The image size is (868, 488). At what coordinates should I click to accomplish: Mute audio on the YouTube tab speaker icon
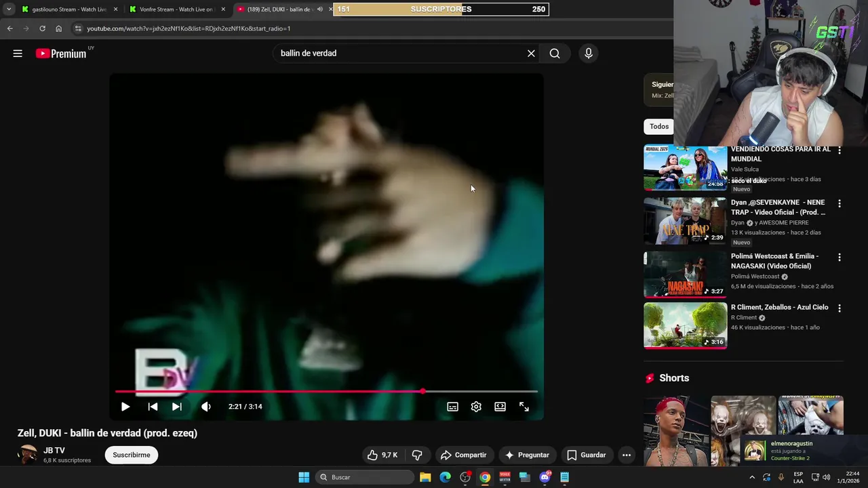[320, 9]
